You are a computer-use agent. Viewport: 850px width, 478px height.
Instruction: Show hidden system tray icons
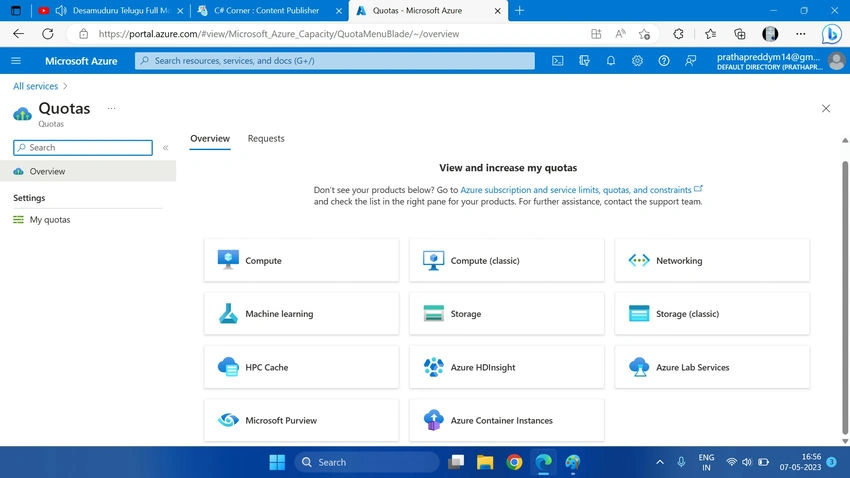click(660, 462)
